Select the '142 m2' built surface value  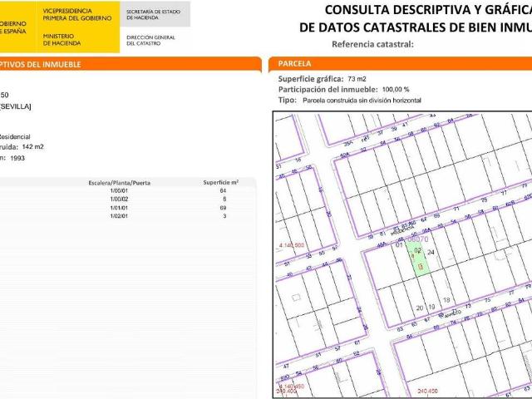33,147
